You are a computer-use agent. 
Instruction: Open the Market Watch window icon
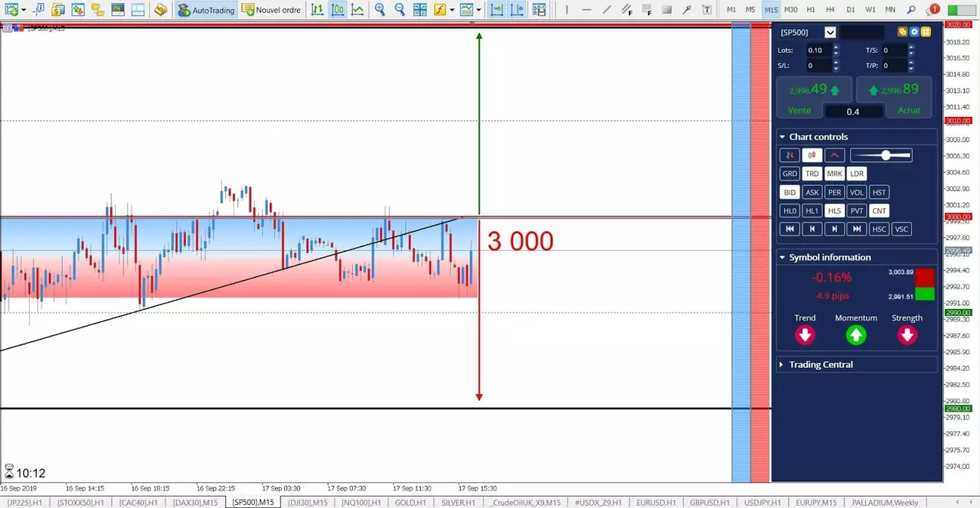[x=58, y=10]
